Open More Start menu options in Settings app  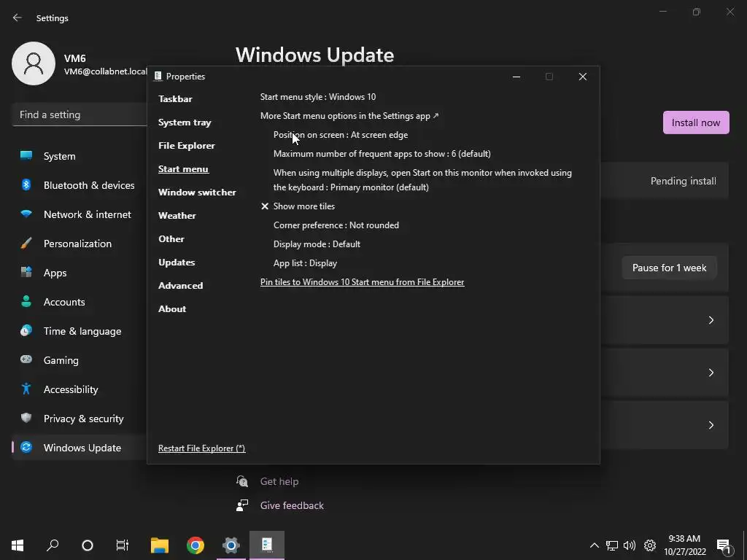(x=349, y=116)
